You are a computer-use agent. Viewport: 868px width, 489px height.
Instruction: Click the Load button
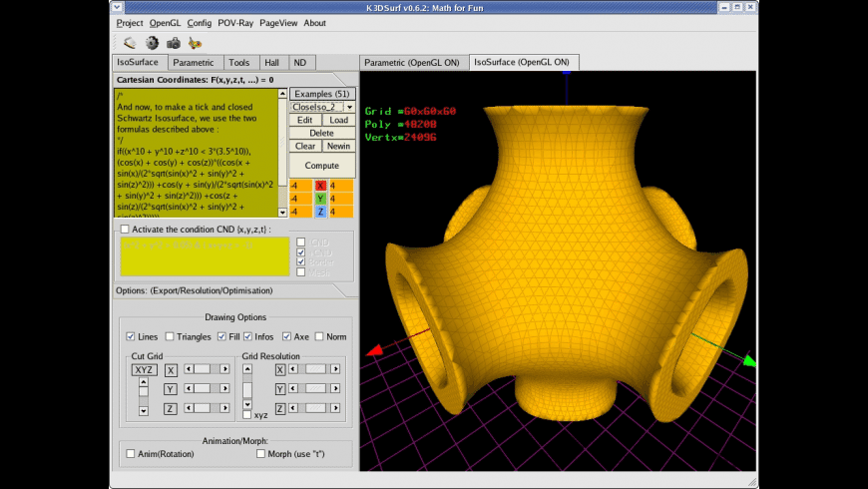(x=339, y=120)
